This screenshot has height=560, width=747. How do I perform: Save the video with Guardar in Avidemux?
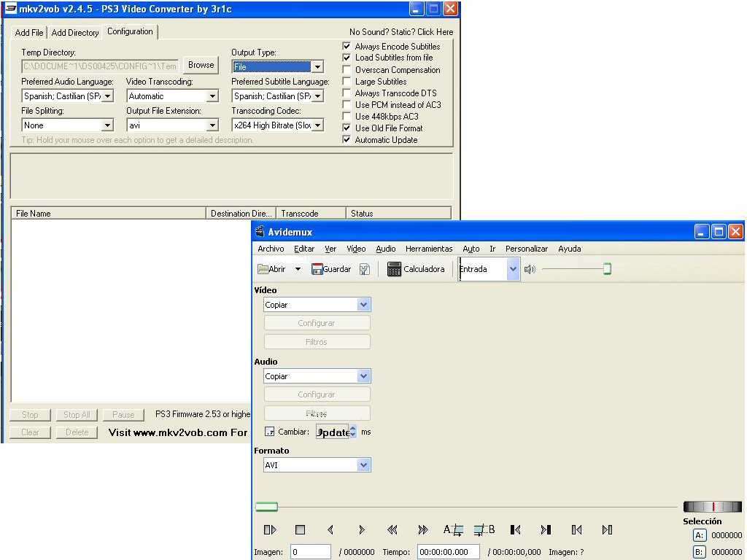pos(331,269)
